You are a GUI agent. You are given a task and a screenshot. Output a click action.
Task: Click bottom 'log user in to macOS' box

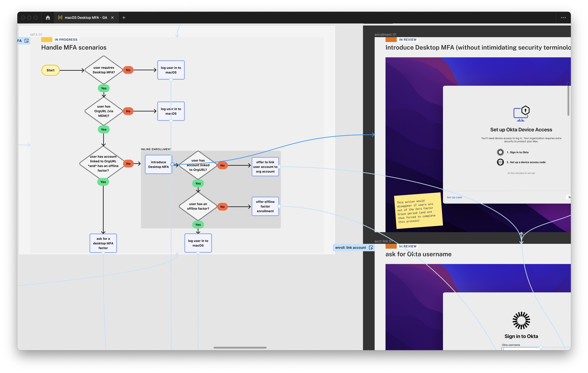click(x=198, y=243)
